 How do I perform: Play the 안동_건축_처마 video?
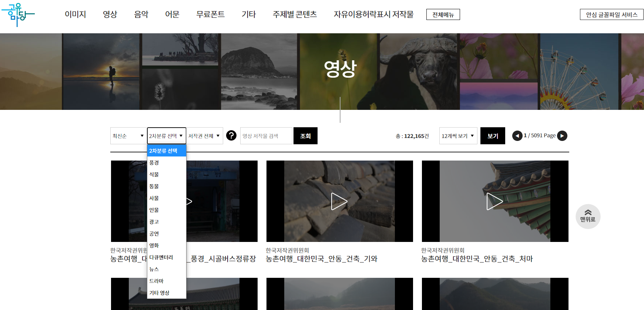point(494,201)
